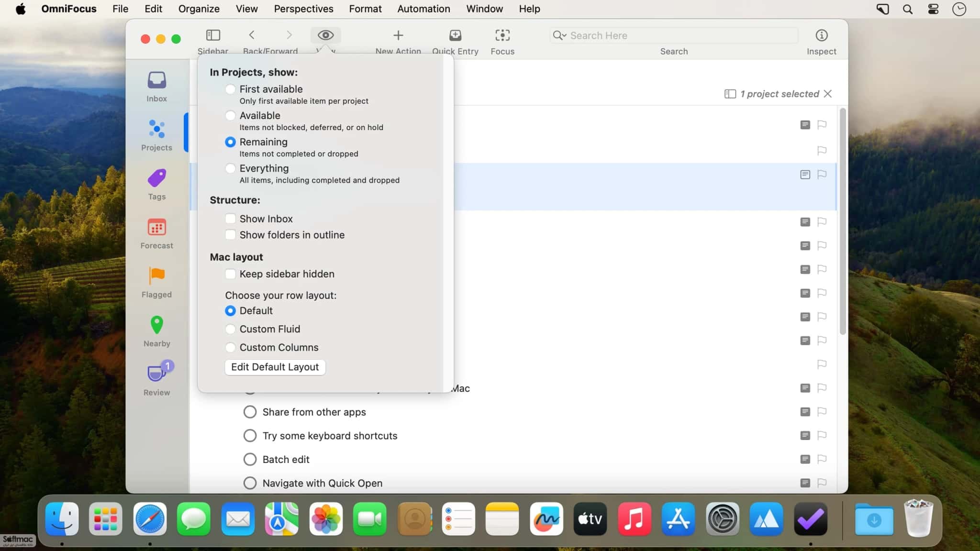Open the Automation menu
This screenshot has width=980, height=551.
[x=423, y=9]
